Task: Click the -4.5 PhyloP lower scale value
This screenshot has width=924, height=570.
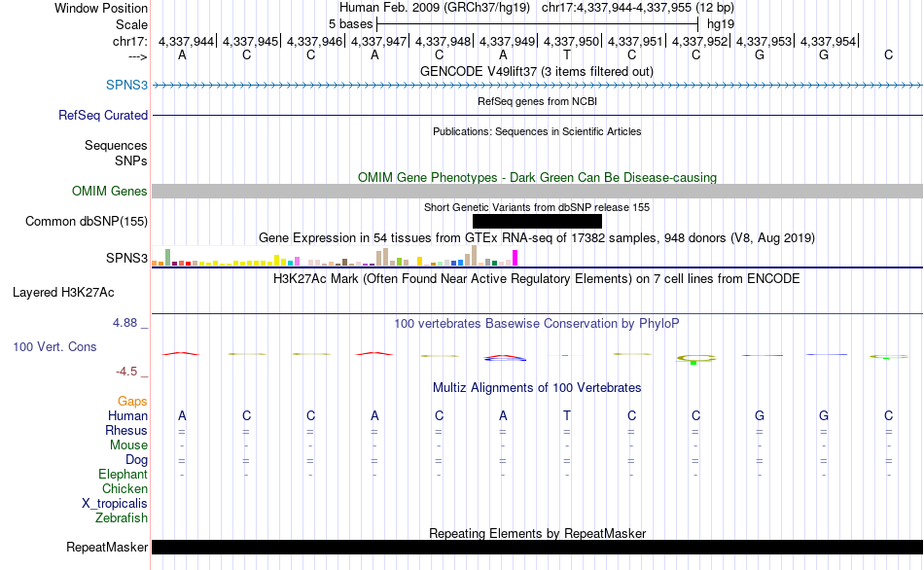Action: (126, 372)
